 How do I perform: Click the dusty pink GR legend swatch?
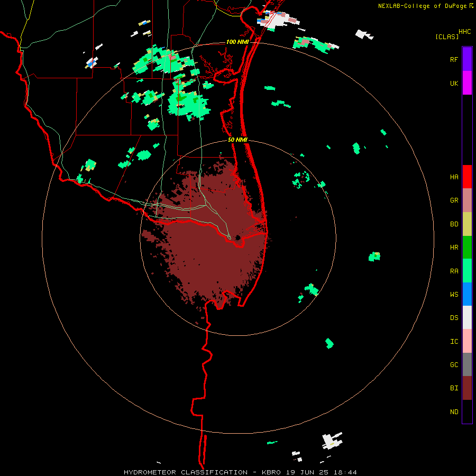coord(467,200)
